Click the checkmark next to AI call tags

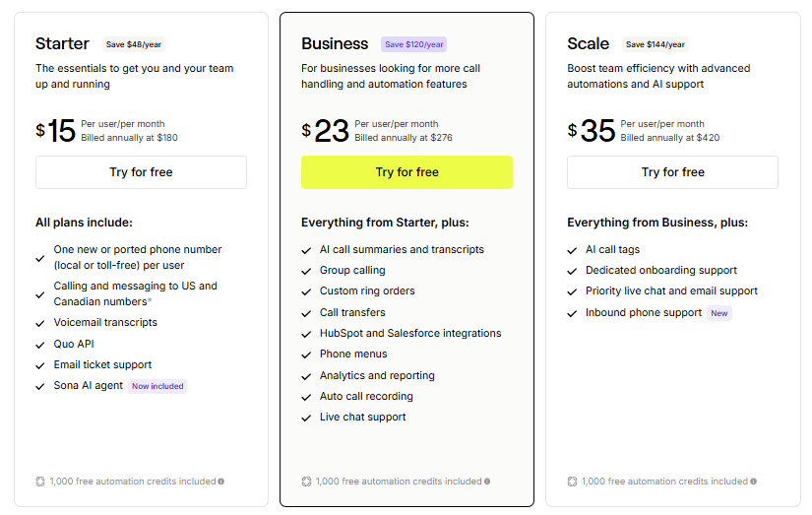pyautogui.click(x=572, y=250)
